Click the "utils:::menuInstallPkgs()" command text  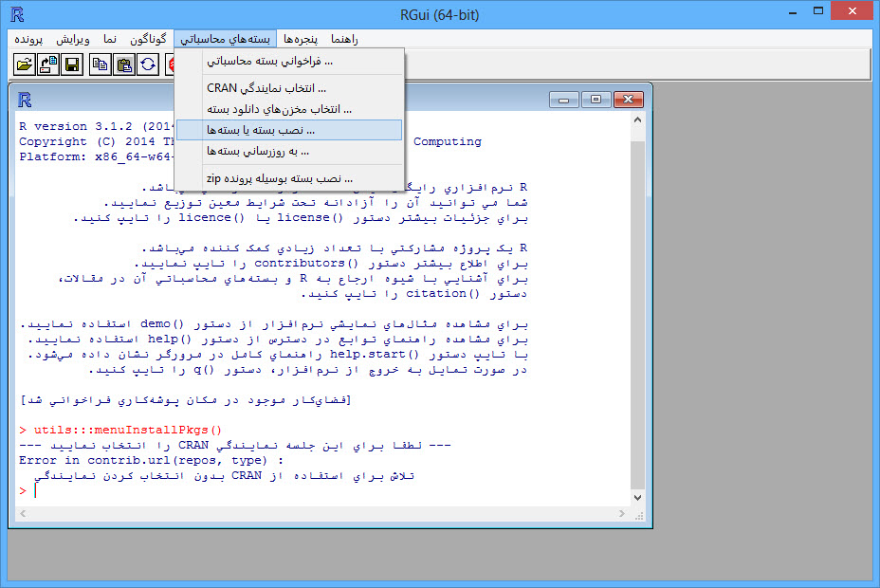(128, 431)
